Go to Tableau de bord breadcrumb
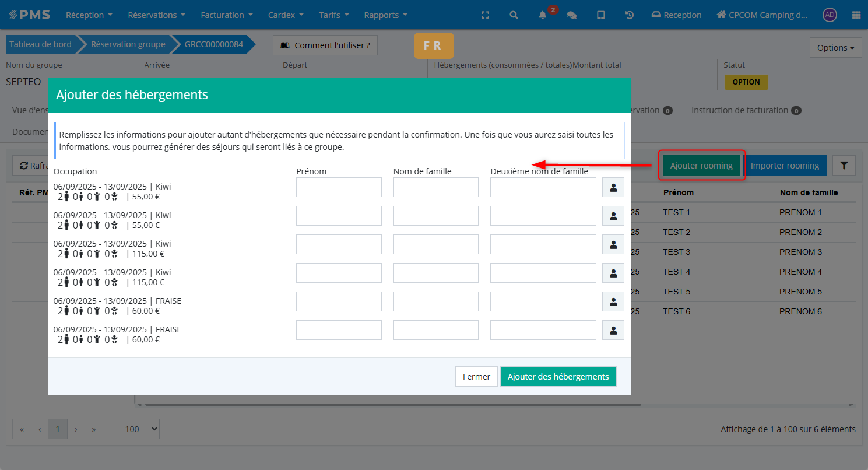Viewport: 868px width, 470px height. [41, 44]
